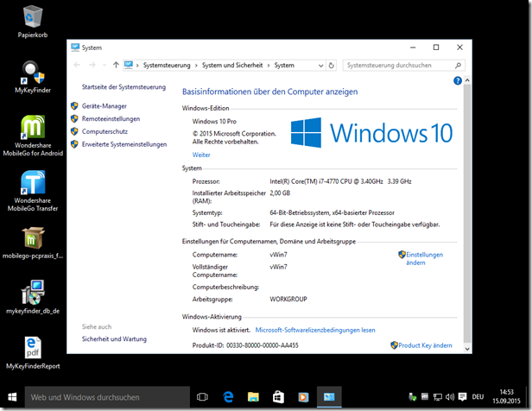Open File Explorer from the taskbar

tap(253, 397)
